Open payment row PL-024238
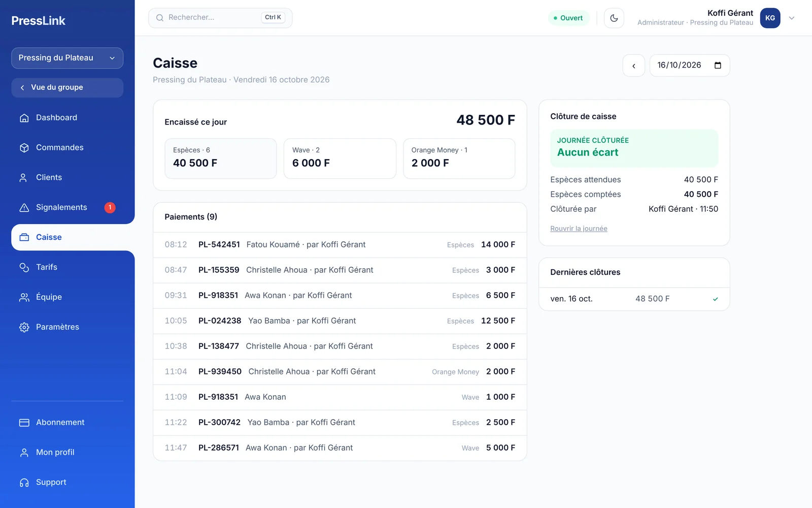812x508 pixels. pos(340,321)
